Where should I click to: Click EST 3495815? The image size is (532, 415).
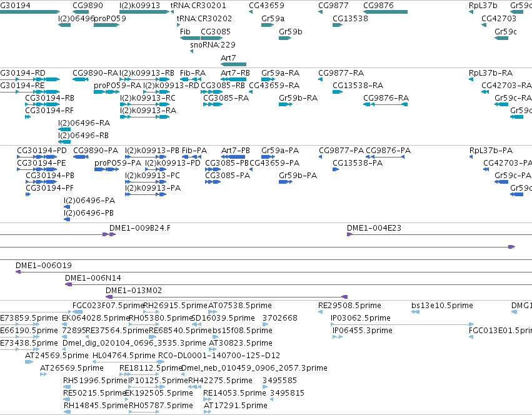[287, 393]
